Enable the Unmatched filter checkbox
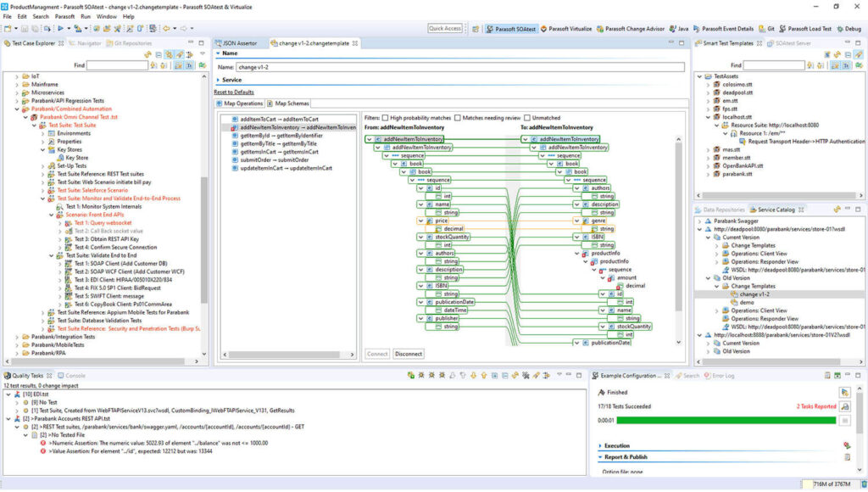Screen dimensions: 868x492 pos(527,118)
